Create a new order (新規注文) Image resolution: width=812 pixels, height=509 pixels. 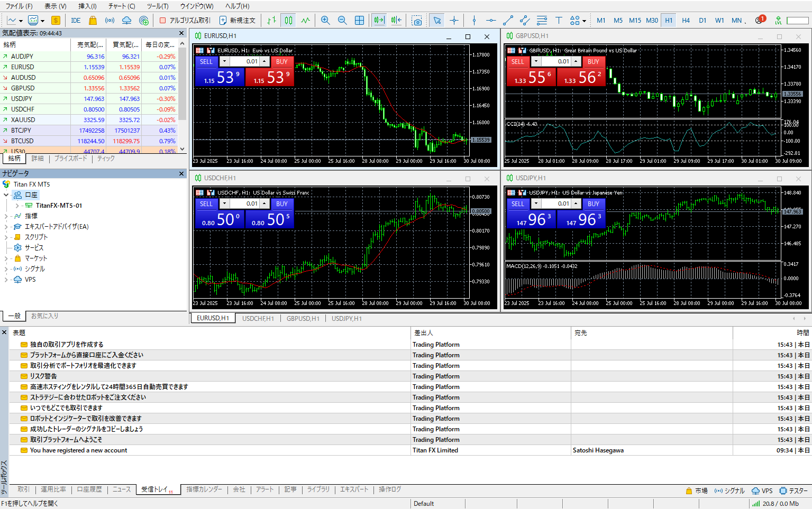pos(238,21)
